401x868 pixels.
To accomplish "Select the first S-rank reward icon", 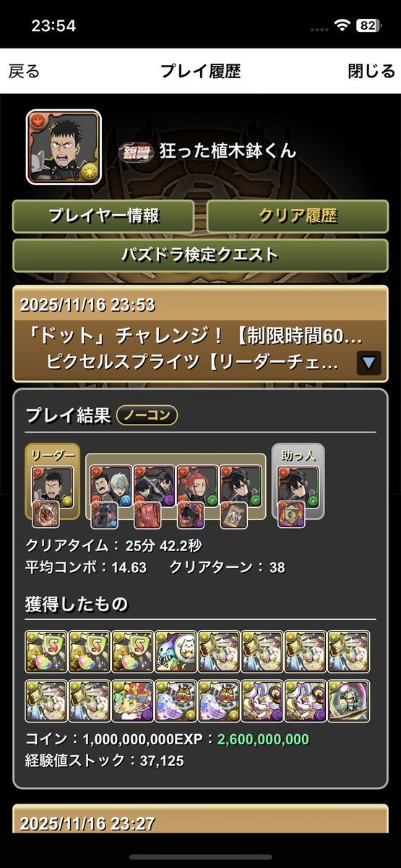I will (46, 652).
